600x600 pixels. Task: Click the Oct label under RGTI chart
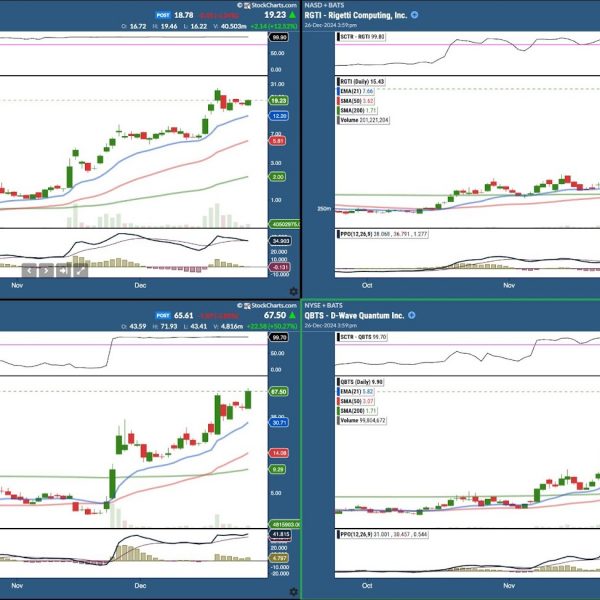[x=367, y=285]
